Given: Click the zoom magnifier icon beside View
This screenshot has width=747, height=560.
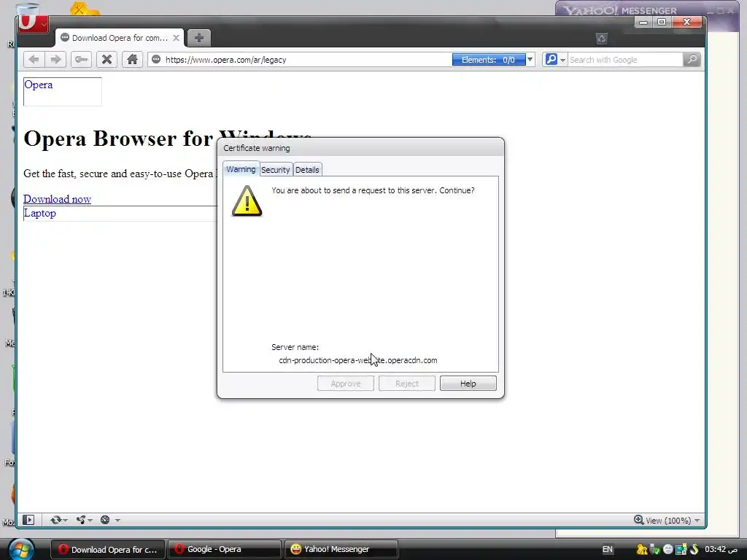Looking at the screenshot, I should pyautogui.click(x=638, y=520).
